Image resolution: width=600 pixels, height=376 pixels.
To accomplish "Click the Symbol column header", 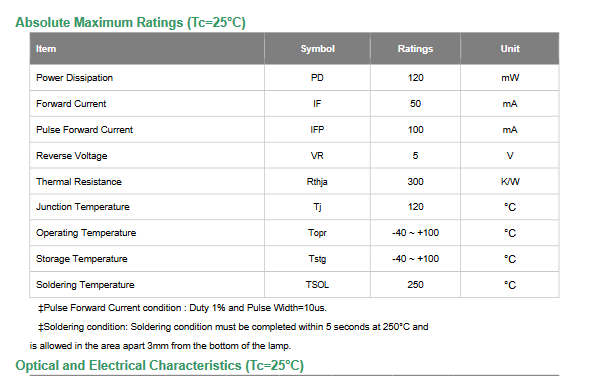I will coord(317,49).
